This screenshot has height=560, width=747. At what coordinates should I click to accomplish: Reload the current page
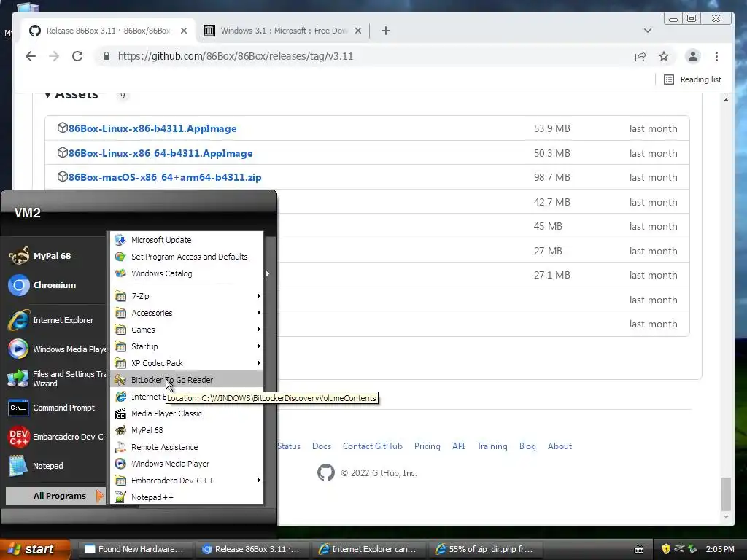point(77,56)
